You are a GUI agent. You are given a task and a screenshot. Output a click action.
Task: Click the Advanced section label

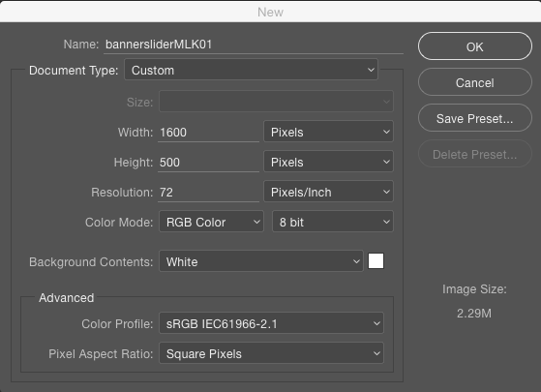pos(66,297)
